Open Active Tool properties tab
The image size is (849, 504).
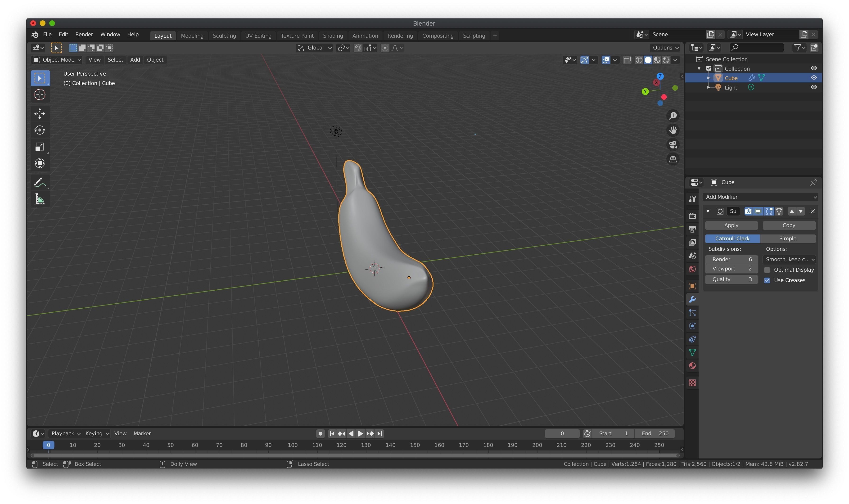(x=692, y=199)
